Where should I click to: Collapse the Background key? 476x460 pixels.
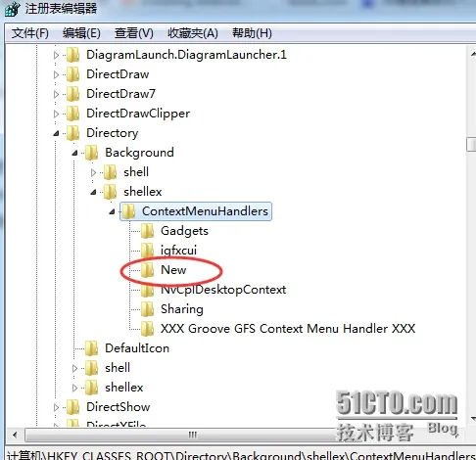point(75,153)
